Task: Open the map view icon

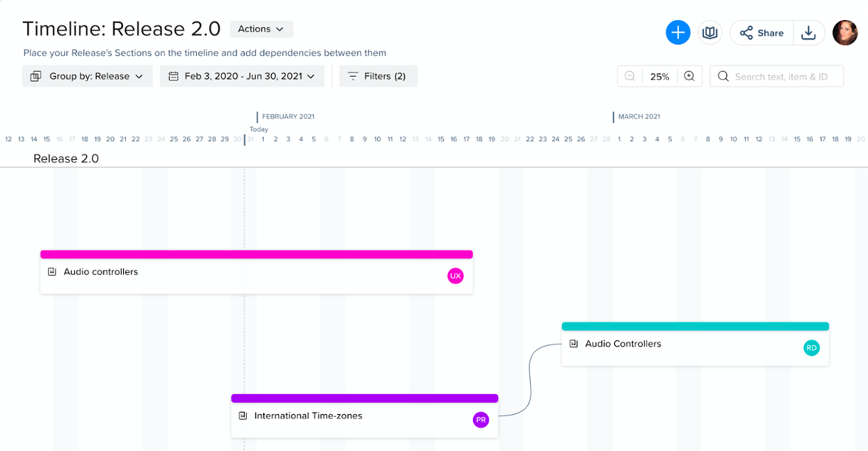Action: (x=709, y=33)
